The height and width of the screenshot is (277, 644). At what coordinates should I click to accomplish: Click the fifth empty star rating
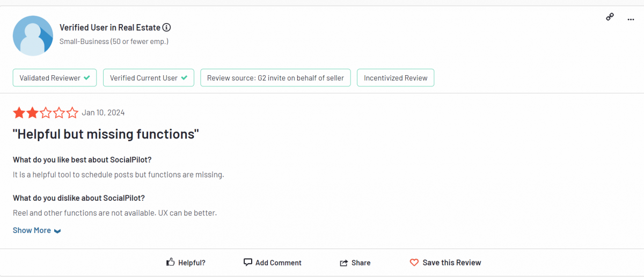[x=72, y=113]
